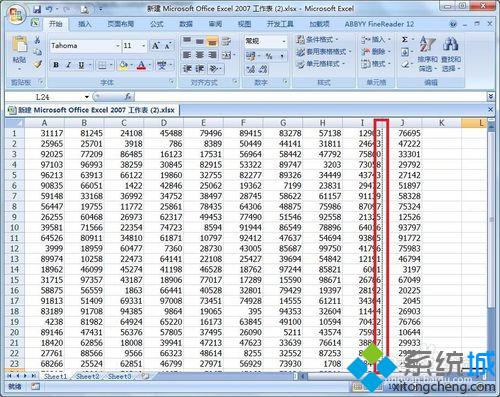Screen dimensions: 500x397
Task: Switch to the Page Layout (页面布局) tab
Action: 120,24
